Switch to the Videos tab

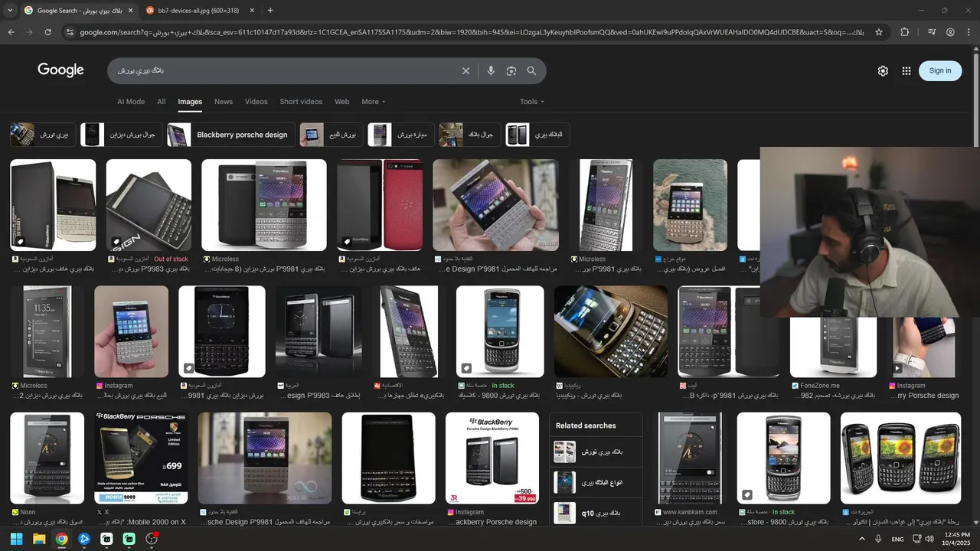click(256, 102)
